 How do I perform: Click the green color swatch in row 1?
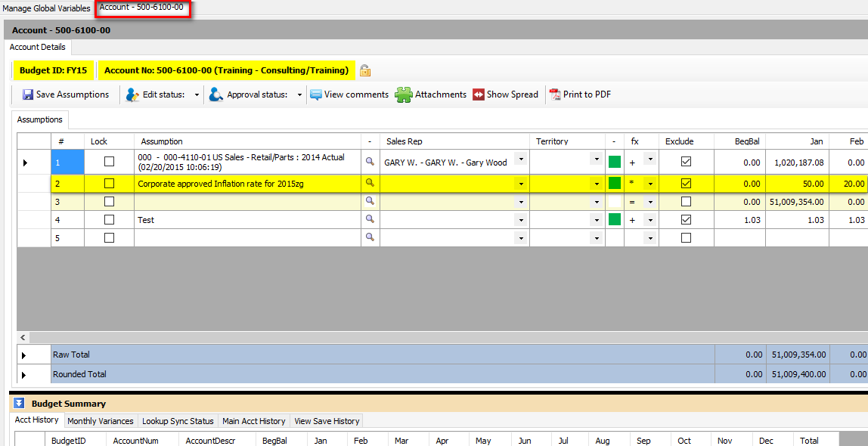(x=615, y=162)
